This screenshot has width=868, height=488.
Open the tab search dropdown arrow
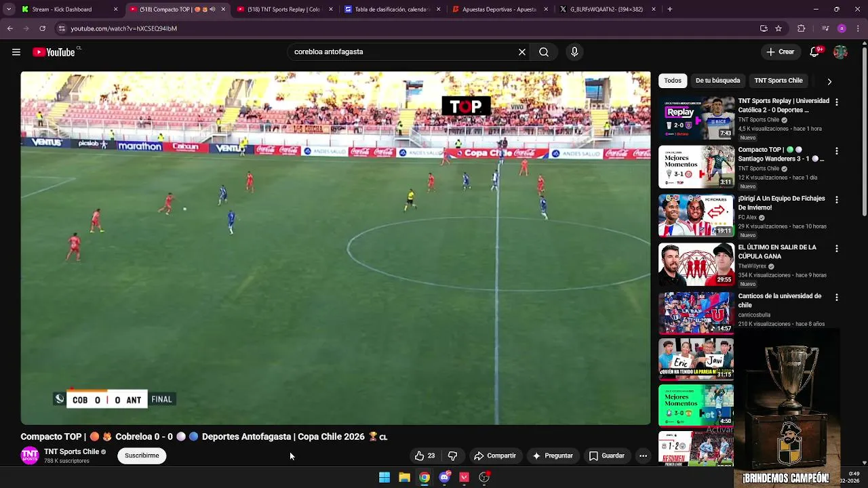pyautogui.click(x=9, y=9)
